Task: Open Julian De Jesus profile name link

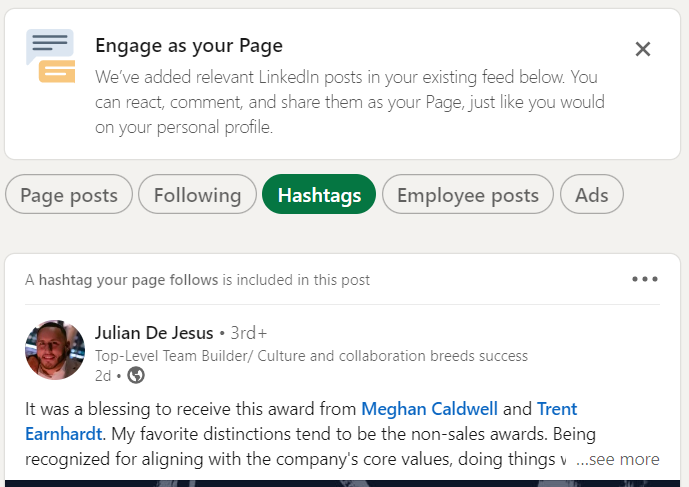Action: point(154,333)
